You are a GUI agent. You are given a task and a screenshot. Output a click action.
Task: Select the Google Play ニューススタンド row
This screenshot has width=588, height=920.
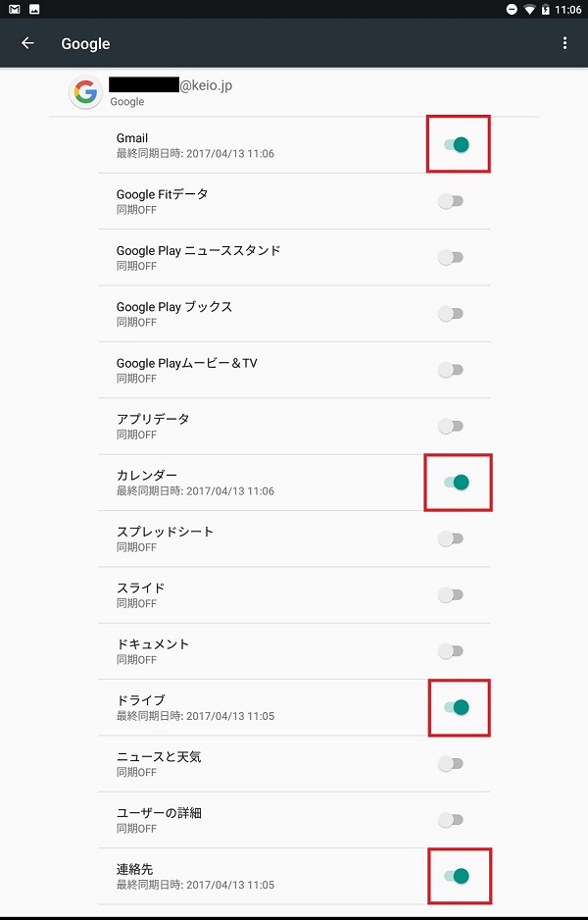pyautogui.click(x=294, y=258)
